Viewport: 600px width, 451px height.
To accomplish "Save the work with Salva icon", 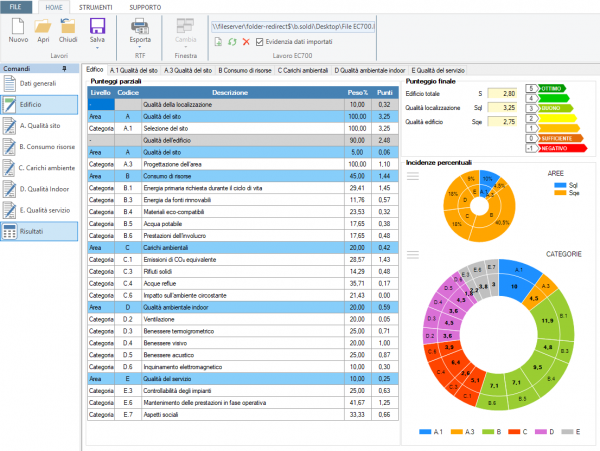I will tap(97, 26).
